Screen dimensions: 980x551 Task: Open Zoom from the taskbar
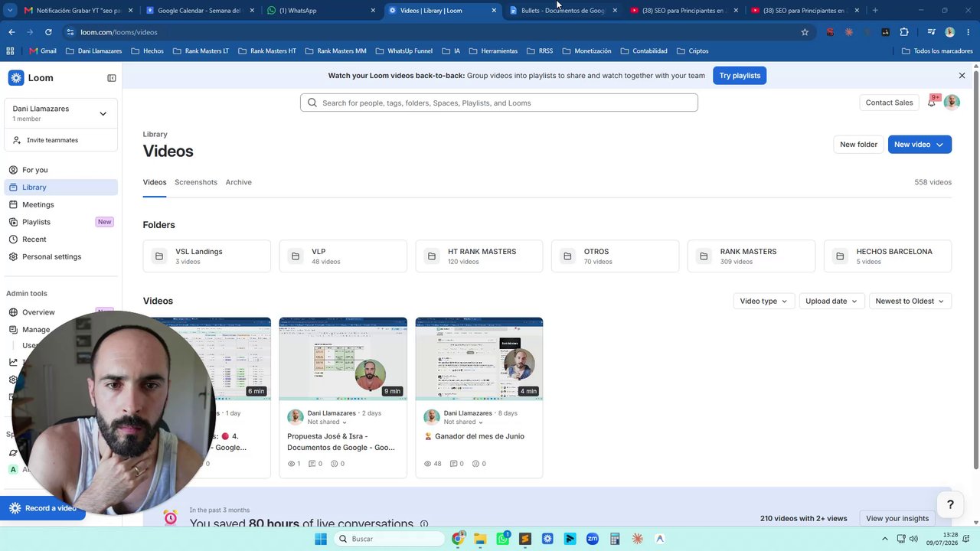click(593, 539)
